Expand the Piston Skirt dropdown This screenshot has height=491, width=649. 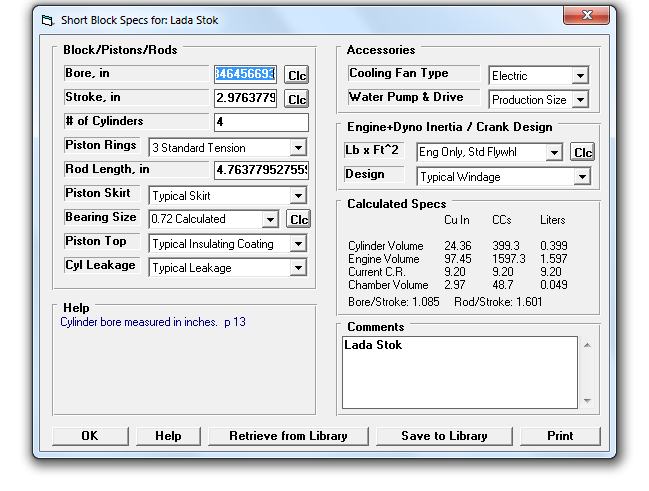tap(298, 196)
